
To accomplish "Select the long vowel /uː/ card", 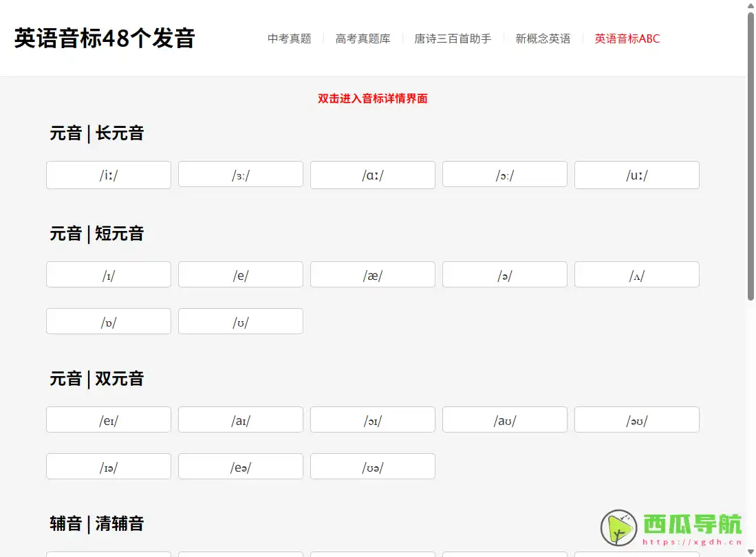I will [636, 175].
